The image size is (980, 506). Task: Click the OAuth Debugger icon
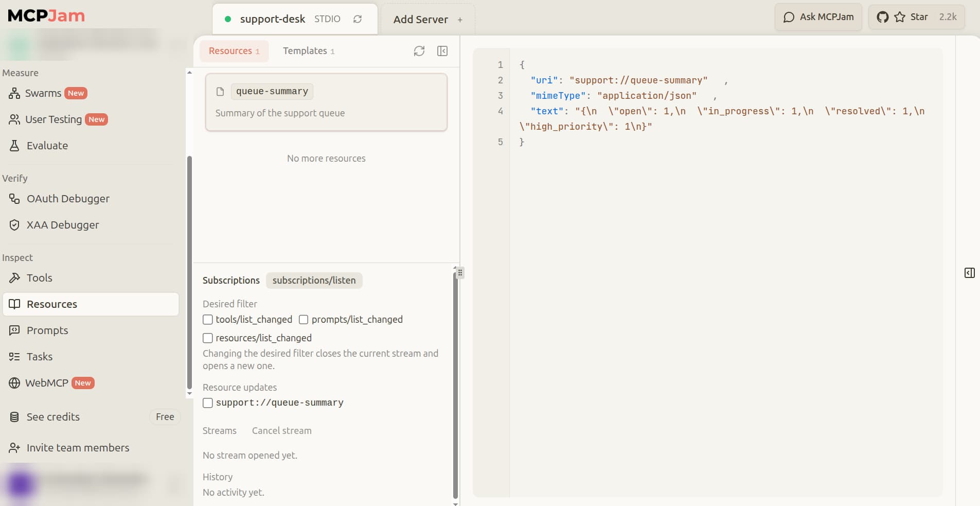coord(14,199)
